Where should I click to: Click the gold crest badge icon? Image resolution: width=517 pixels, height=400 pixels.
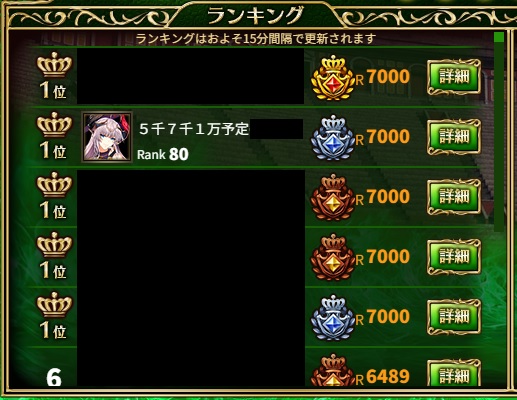[x=332, y=77]
